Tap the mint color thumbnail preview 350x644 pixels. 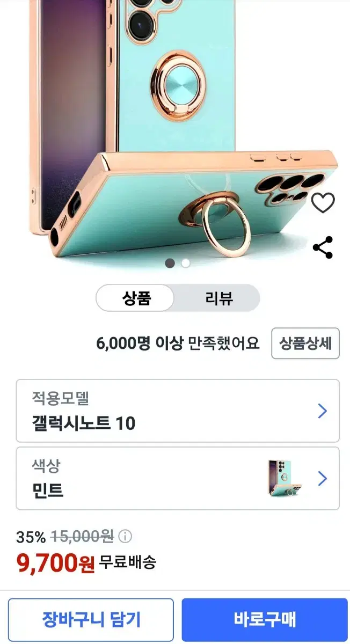tap(285, 478)
